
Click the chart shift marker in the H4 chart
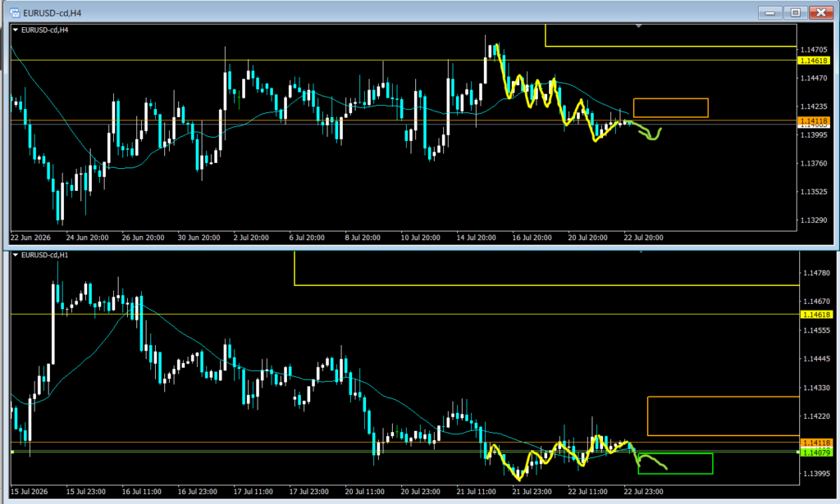pyautogui.click(x=638, y=25)
